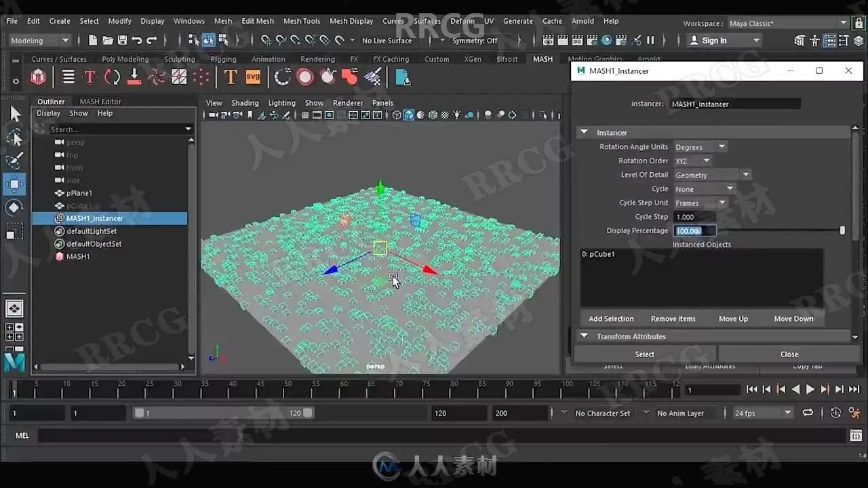Click the Select button in MASH1_Instancer window
The height and width of the screenshot is (488, 868).
click(x=644, y=354)
